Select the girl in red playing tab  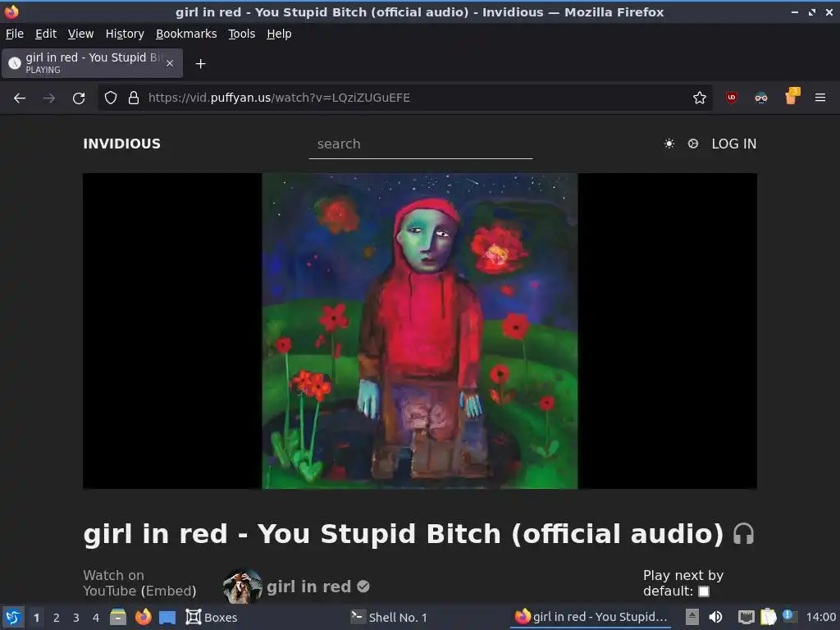click(92, 63)
